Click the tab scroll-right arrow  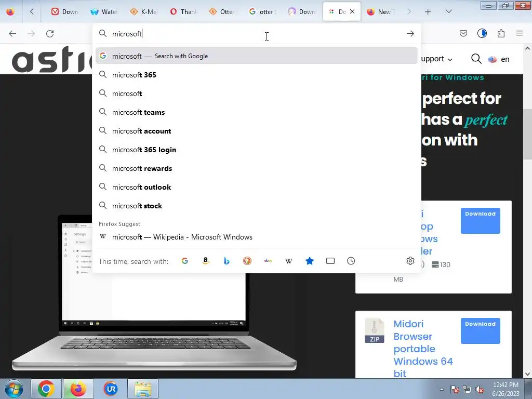click(x=409, y=11)
